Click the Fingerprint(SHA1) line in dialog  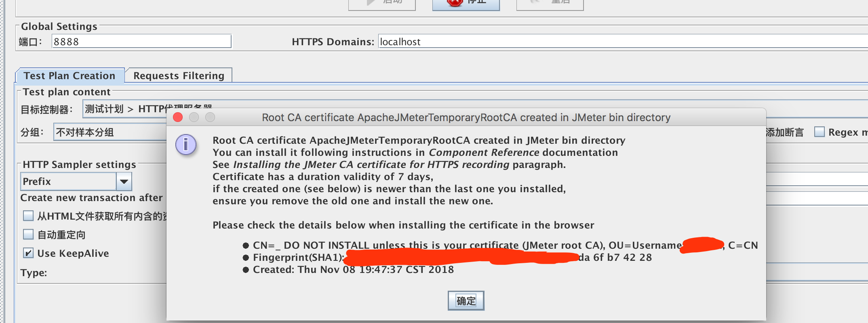[452, 257]
